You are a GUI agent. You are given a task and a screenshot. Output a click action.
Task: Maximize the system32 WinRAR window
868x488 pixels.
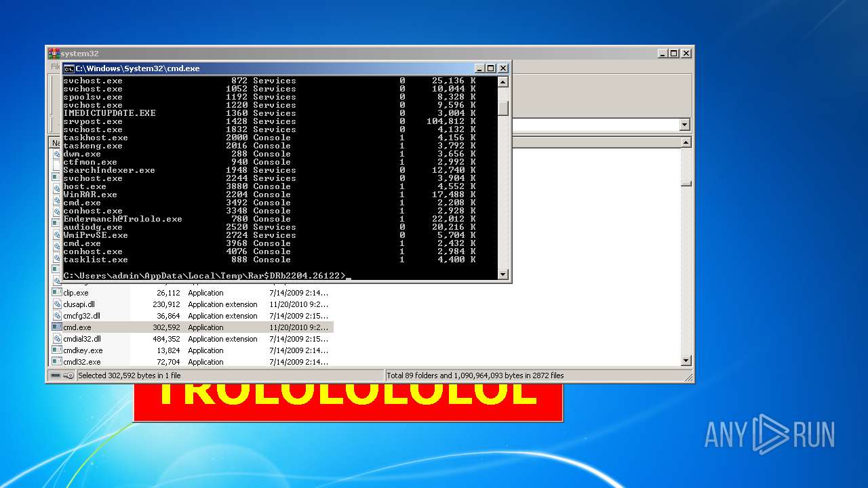pyautogui.click(x=674, y=54)
